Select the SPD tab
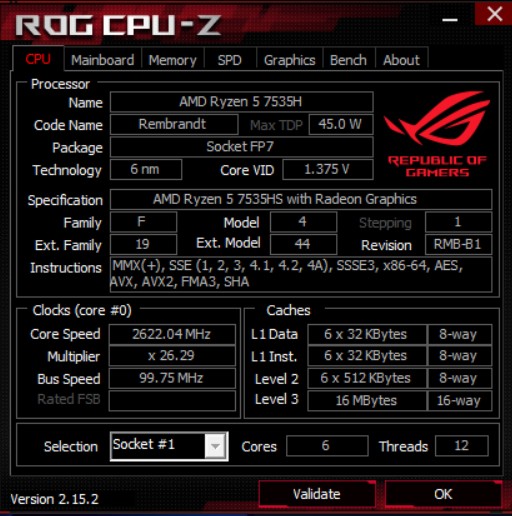This screenshot has width=512, height=516. 230,60
